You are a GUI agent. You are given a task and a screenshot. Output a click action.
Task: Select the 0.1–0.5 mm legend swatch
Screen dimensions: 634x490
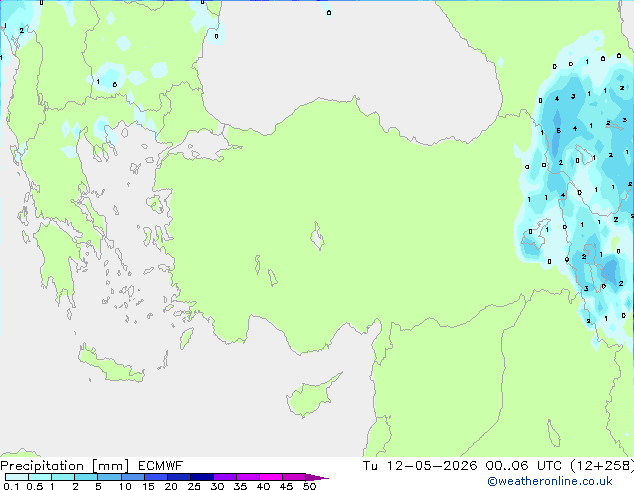pos(17,477)
